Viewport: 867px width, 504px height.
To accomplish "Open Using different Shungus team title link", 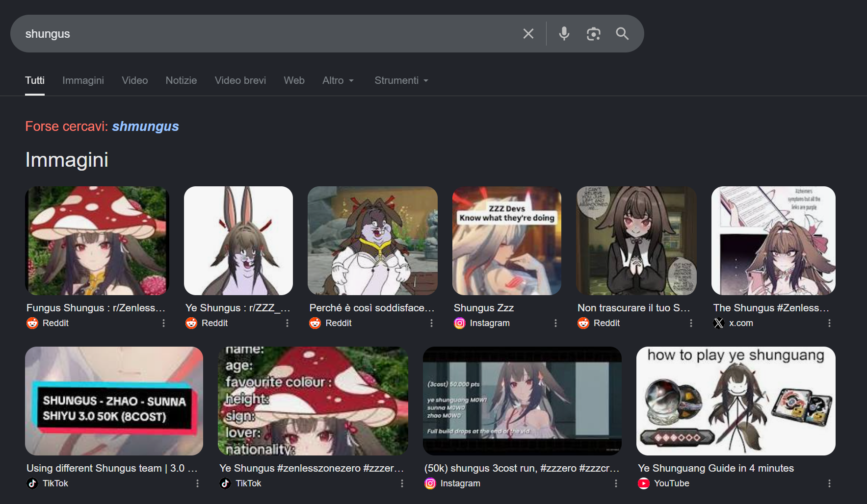I will point(112,468).
